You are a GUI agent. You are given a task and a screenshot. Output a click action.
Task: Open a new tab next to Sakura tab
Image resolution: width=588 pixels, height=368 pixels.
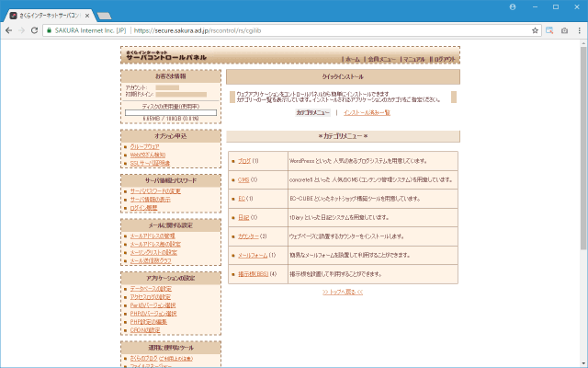104,16
